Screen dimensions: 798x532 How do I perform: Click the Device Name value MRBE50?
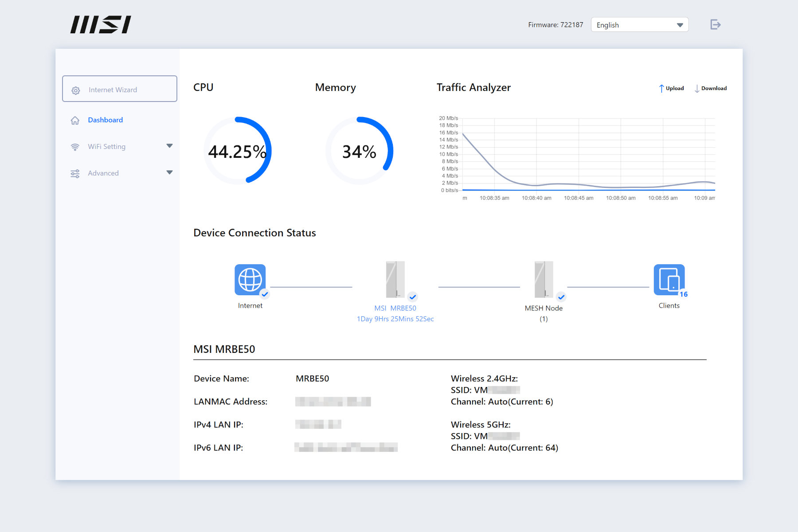312,379
